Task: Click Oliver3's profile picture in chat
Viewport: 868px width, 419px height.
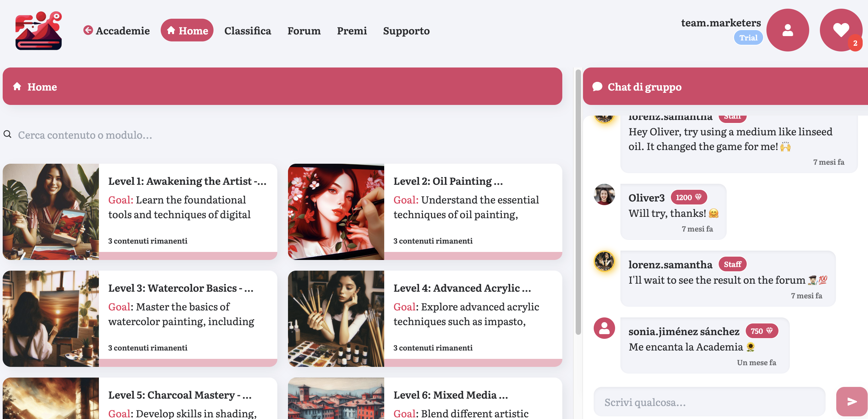Action: pos(604,194)
